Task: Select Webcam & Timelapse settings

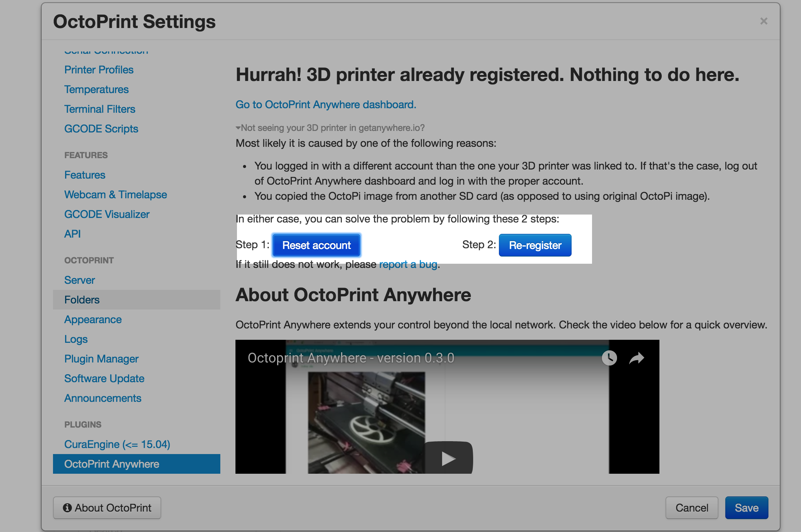Action: [115, 194]
